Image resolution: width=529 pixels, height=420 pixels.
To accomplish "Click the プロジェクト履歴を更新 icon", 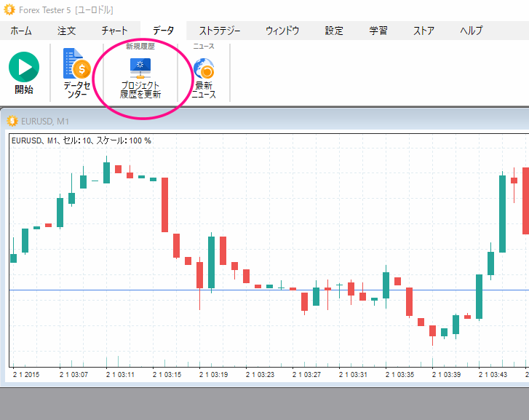I will point(140,68).
